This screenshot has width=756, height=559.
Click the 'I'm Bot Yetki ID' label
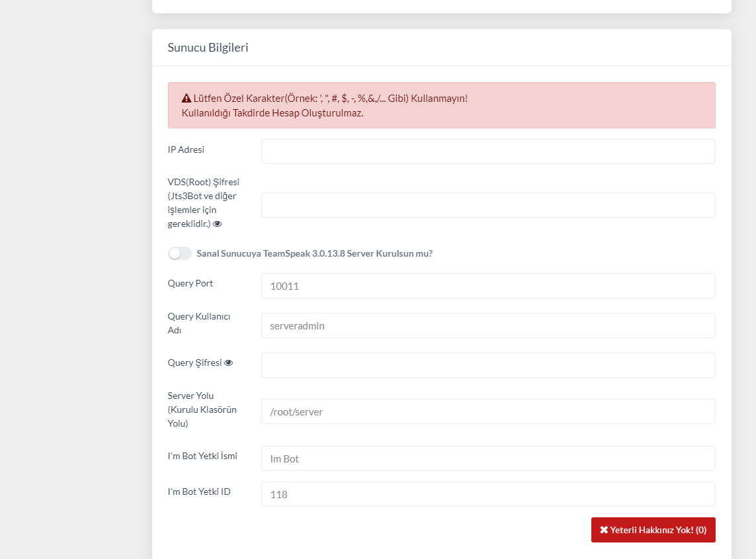point(199,492)
